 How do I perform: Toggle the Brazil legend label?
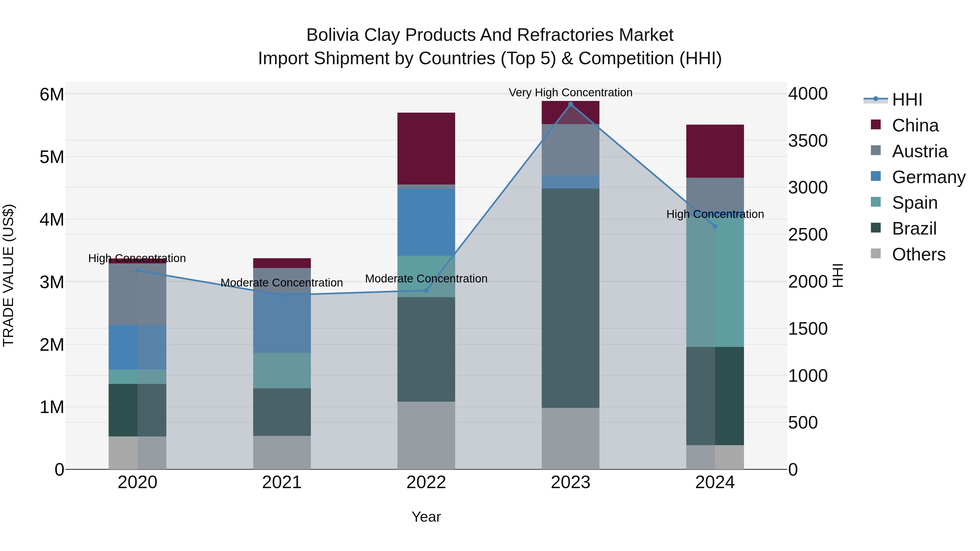[914, 229]
